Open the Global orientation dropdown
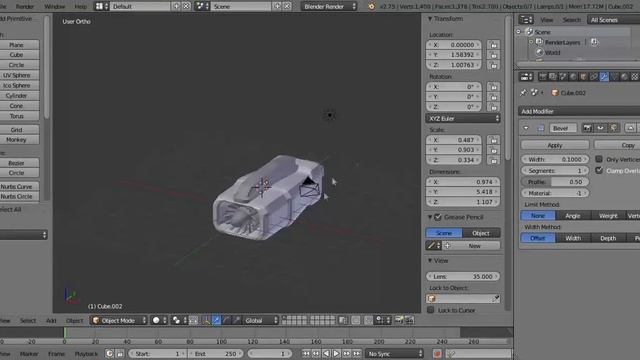 261,321
